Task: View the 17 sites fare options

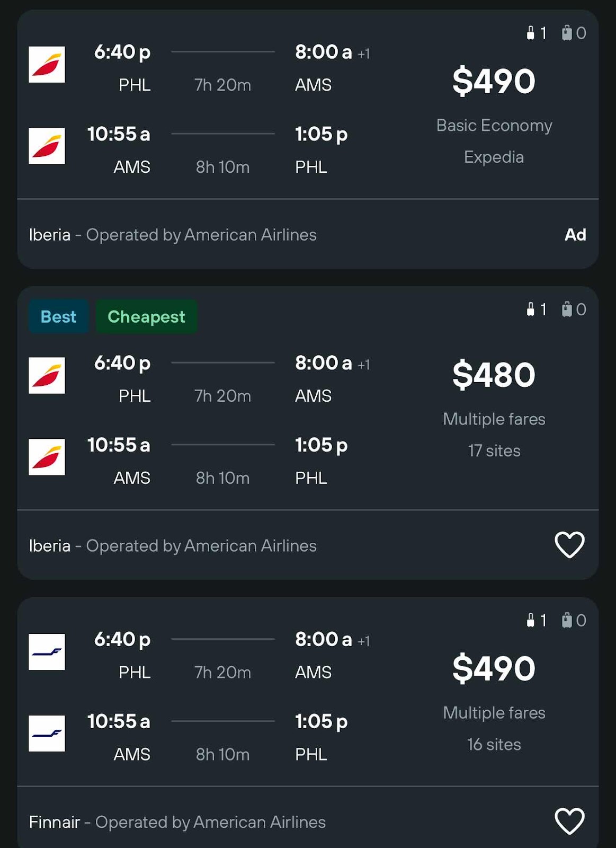Action: (x=494, y=451)
